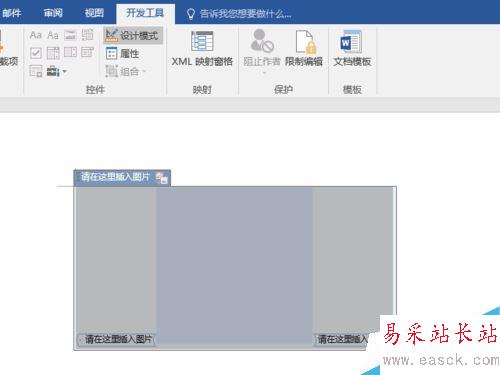Click the bottom-left 请在这里插入图片 start tag
Screen dimensions: 500x375
pos(117,340)
